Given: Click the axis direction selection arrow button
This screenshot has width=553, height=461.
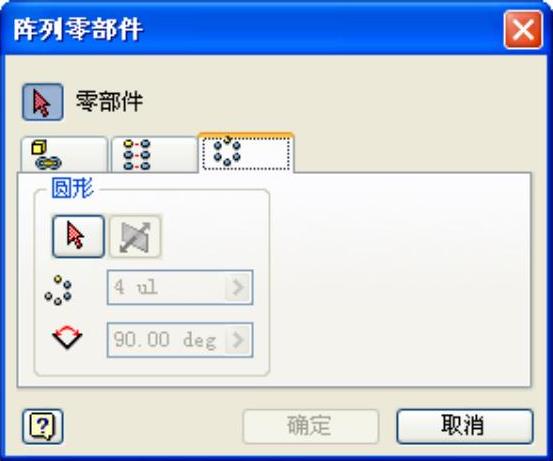Looking at the screenshot, I should pos(78,236).
